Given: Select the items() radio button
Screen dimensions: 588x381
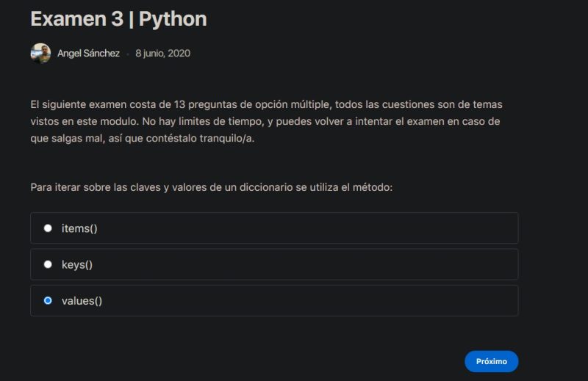Looking at the screenshot, I should pos(48,228).
